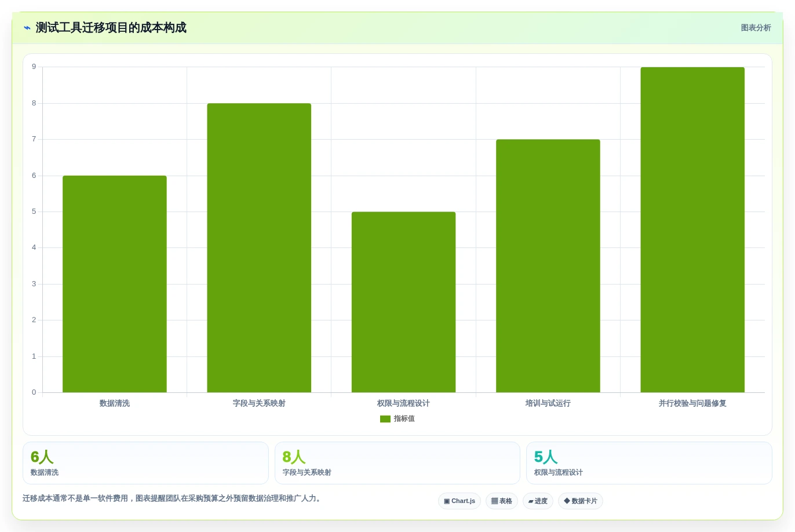Open the 5人 权限与流程设计 stat card
Screen dimensions: 795x532
[x=649, y=463]
